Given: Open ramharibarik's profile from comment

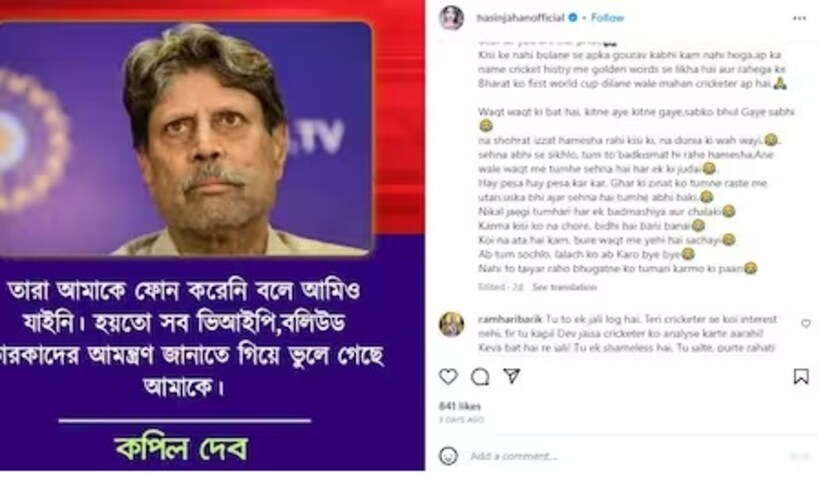Looking at the screenshot, I should [x=510, y=319].
